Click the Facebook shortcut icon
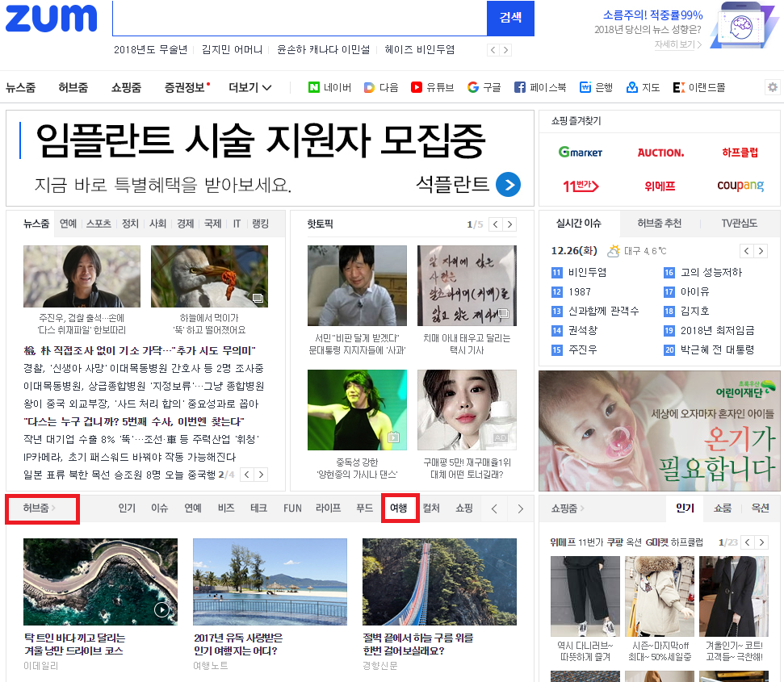Viewport: 784px width, 682px height. tap(520, 87)
